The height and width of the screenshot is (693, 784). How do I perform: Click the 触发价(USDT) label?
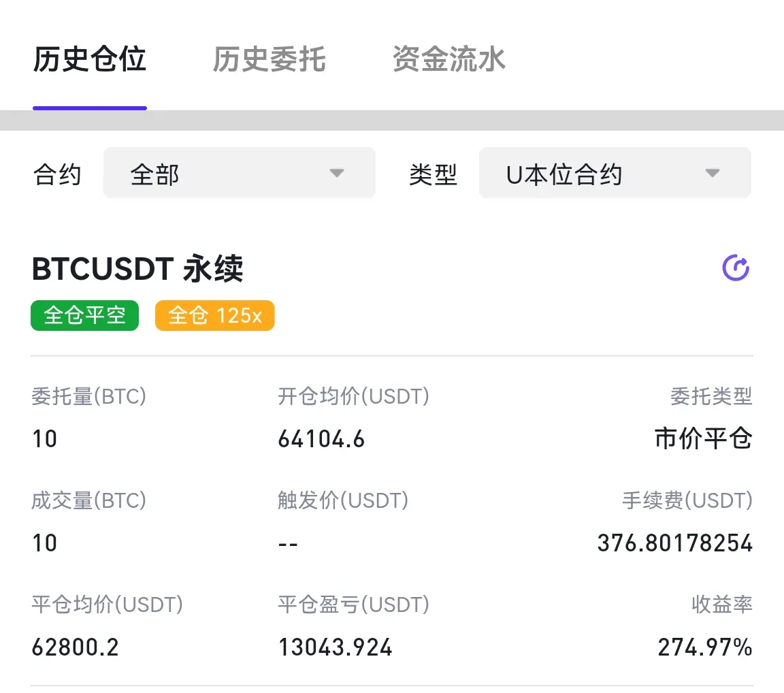[x=343, y=500]
